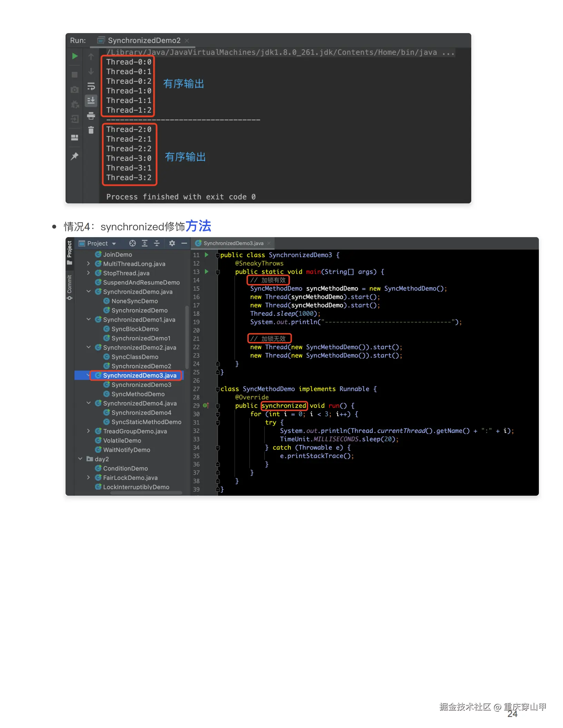Select SyncMethodDemo class in tree

pos(138,394)
